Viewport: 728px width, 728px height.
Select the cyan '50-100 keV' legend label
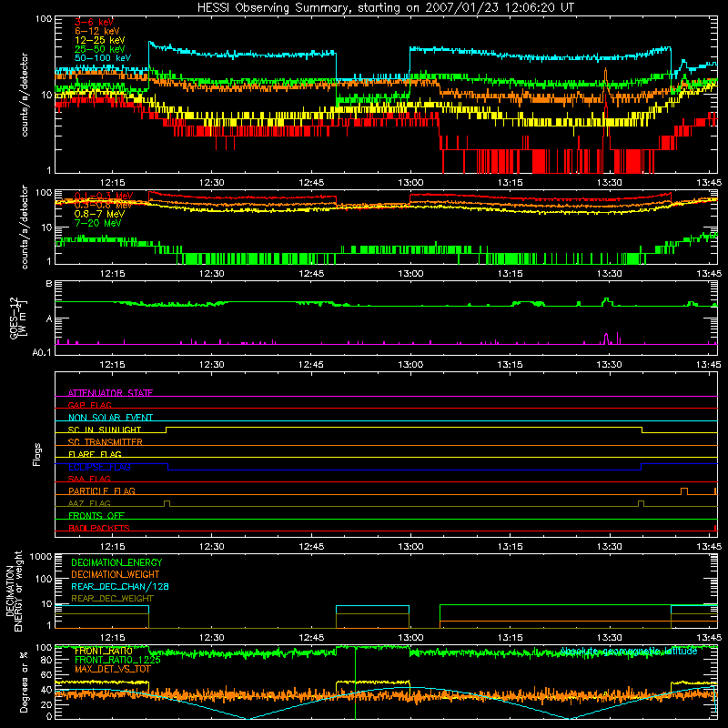coord(103,58)
